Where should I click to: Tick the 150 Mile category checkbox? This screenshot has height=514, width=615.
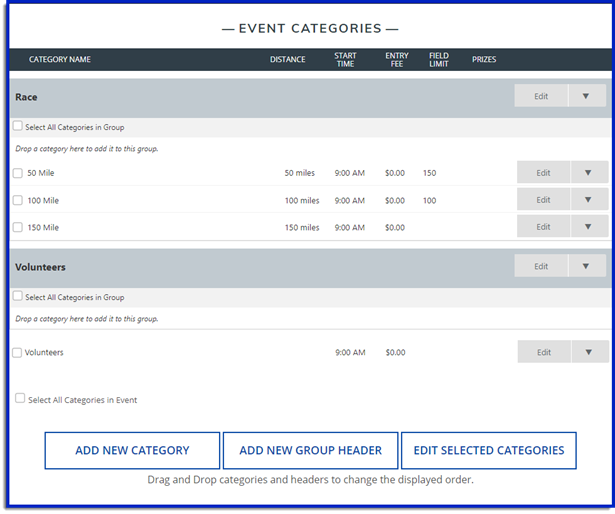[18, 227]
